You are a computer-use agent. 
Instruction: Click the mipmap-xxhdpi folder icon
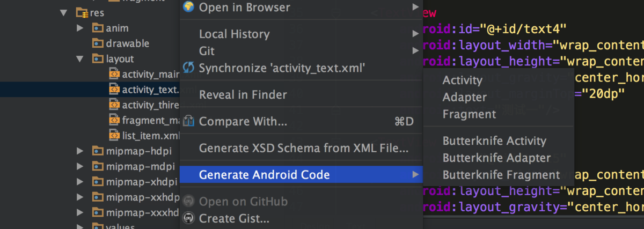coord(97,197)
